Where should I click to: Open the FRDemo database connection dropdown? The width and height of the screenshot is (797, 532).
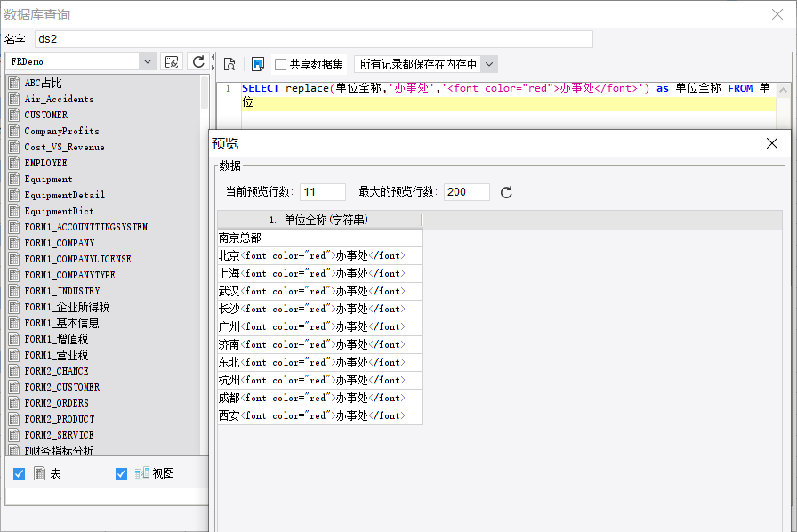tap(148, 61)
